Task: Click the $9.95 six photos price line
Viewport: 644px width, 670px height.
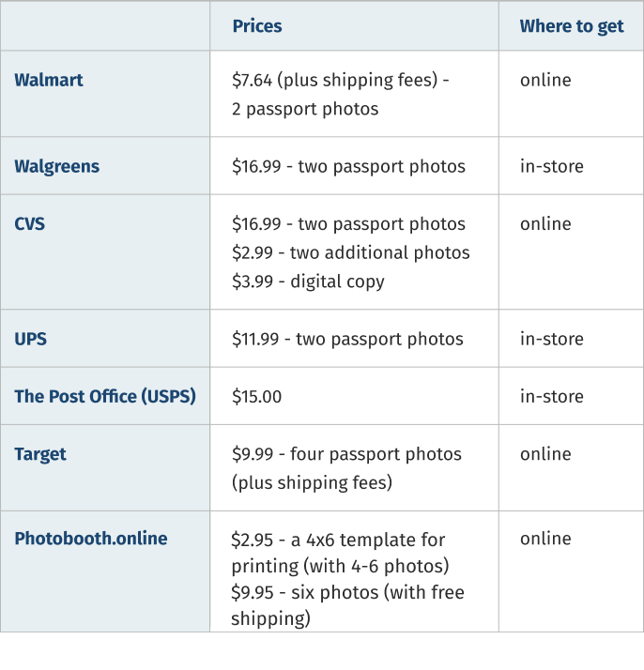Action: click(x=347, y=593)
